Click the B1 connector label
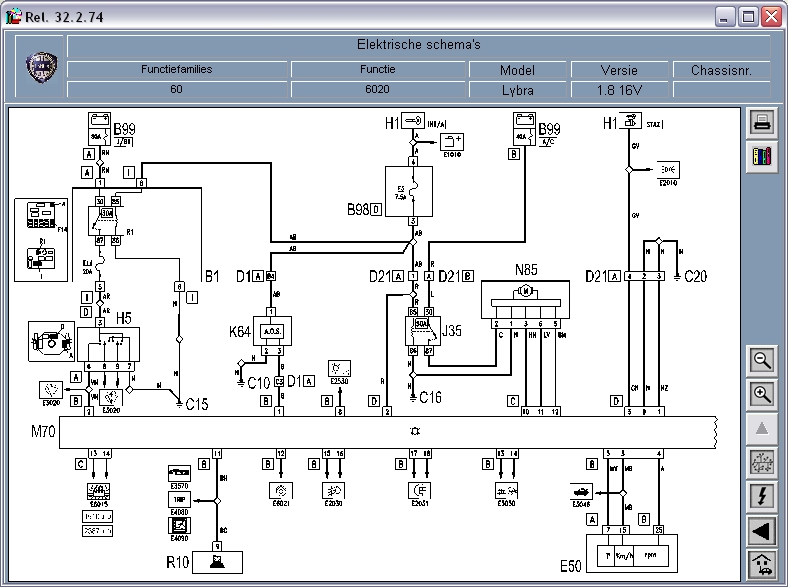 pos(212,276)
